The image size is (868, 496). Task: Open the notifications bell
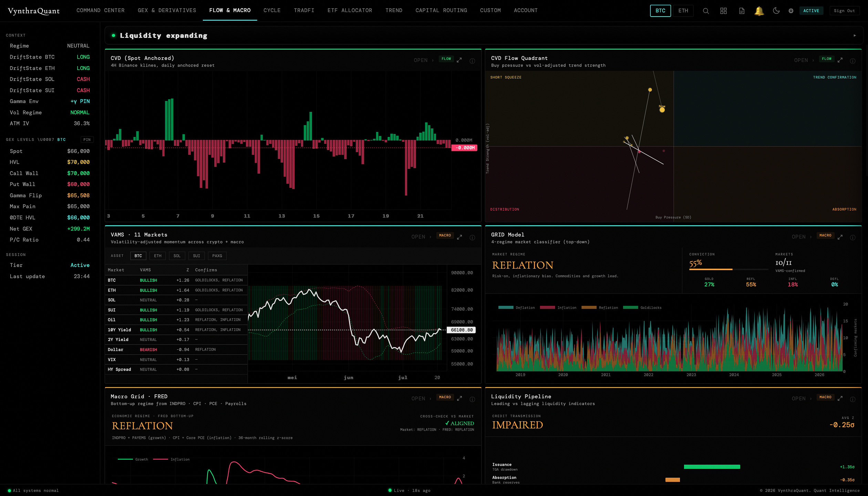coord(759,11)
